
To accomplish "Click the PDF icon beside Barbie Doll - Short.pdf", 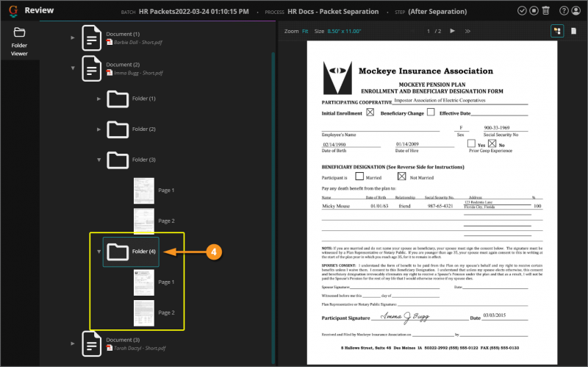I will pos(109,42).
